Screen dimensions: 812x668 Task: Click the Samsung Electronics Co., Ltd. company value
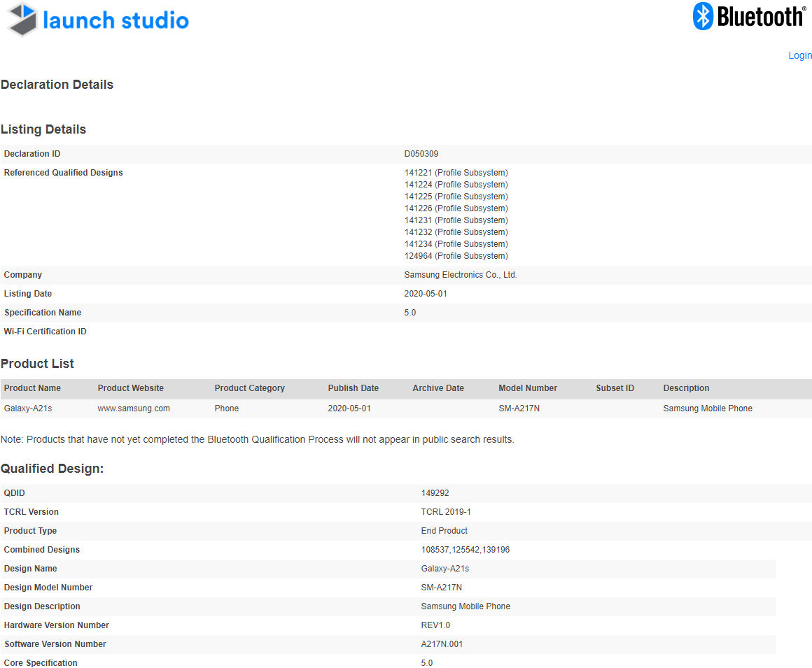460,275
